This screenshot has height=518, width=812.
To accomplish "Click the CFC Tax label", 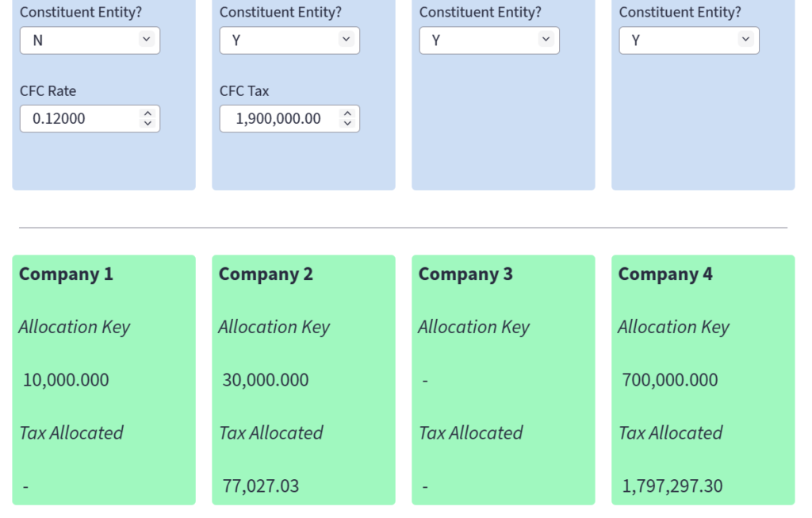I will tap(244, 91).
